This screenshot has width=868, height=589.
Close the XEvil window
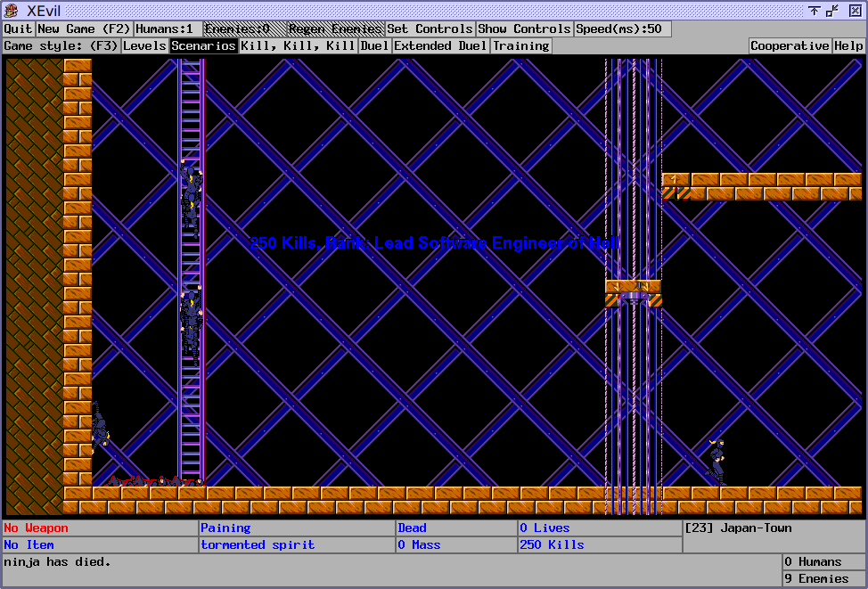pos(855,11)
